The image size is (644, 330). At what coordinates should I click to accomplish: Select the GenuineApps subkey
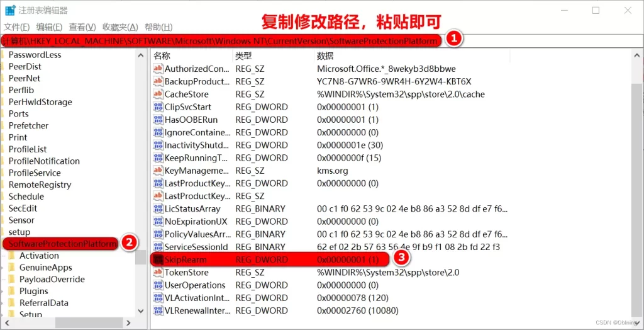click(45, 268)
